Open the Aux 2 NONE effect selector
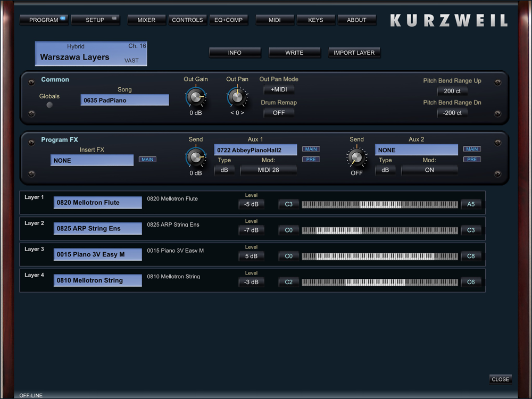The height and width of the screenshot is (399, 532). (x=417, y=149)
